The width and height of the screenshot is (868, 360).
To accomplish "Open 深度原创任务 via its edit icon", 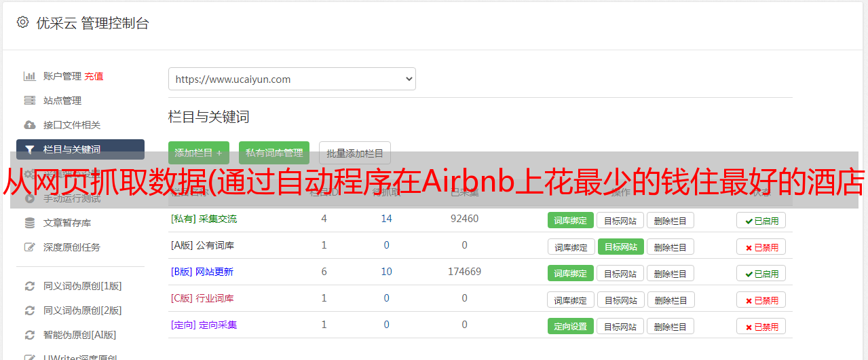I will click(29, 247).
